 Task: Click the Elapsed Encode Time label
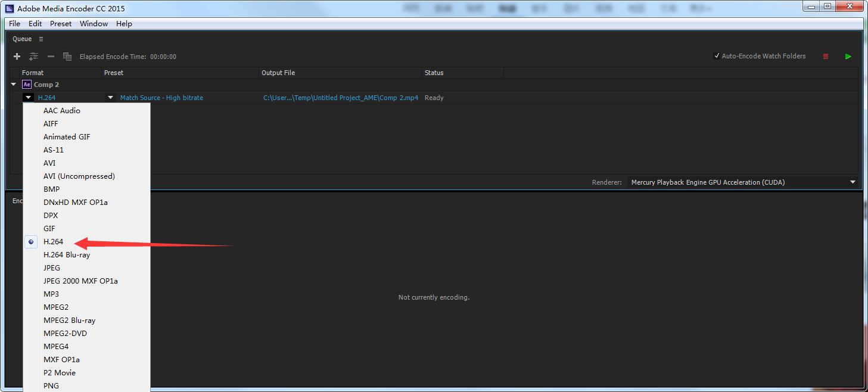point(113,57)
